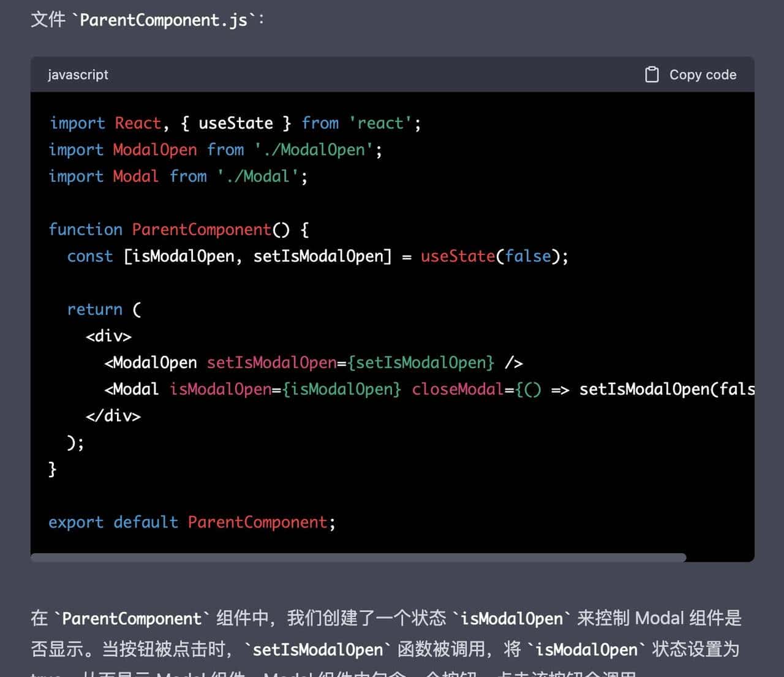Click closeModal attribute on the Modal tag
Image resolution: width=784 pixels, height=677 pixels.
click(457, 390)
